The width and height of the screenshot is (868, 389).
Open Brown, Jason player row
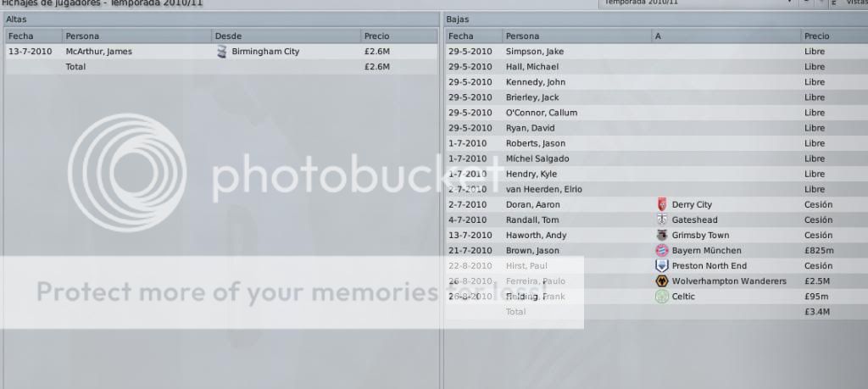657,251
